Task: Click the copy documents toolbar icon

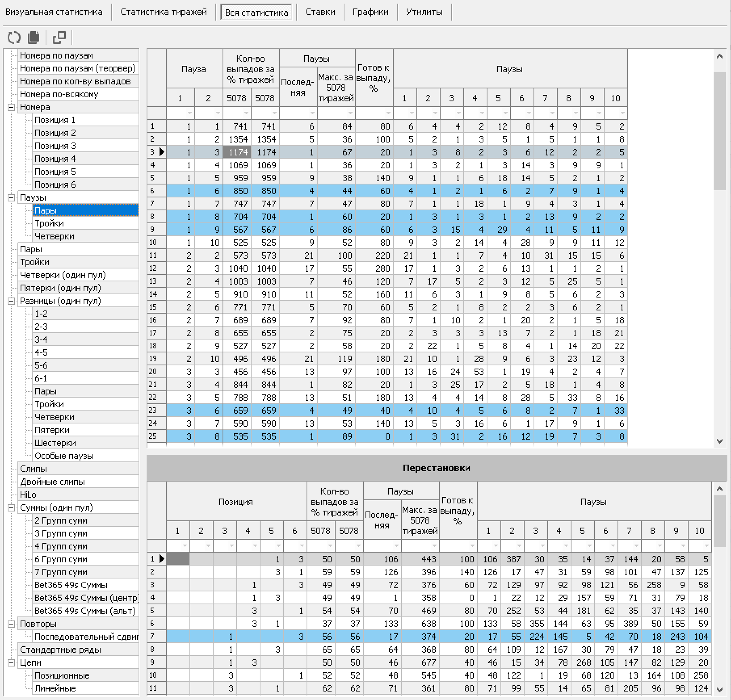Action: (34, 38)
